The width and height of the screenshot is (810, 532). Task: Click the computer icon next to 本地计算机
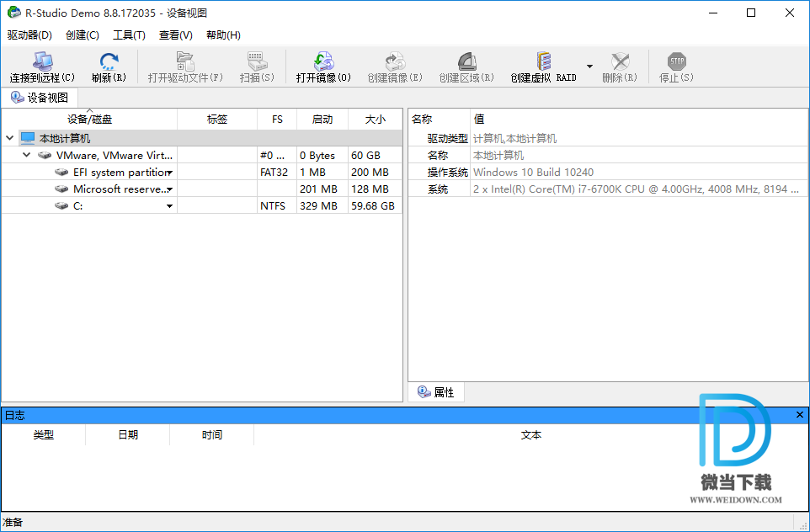(x=28, y=138)
